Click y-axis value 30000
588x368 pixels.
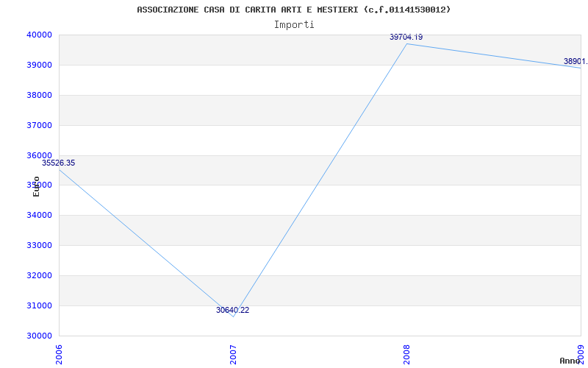[39, 336]
